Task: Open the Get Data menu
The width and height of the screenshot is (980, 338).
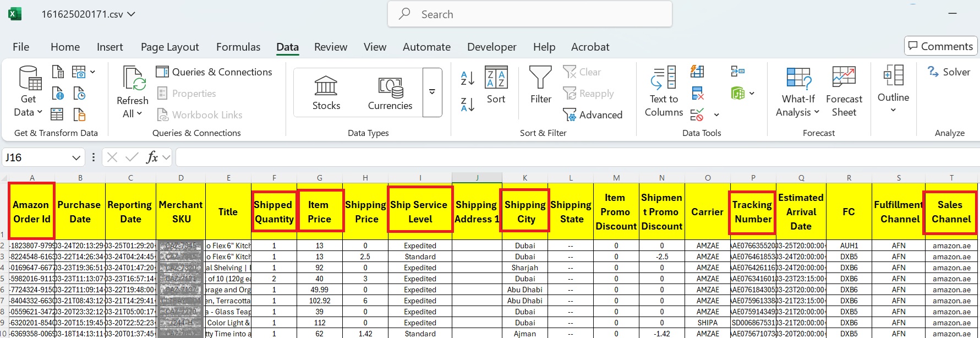Action: pos(28,91)
